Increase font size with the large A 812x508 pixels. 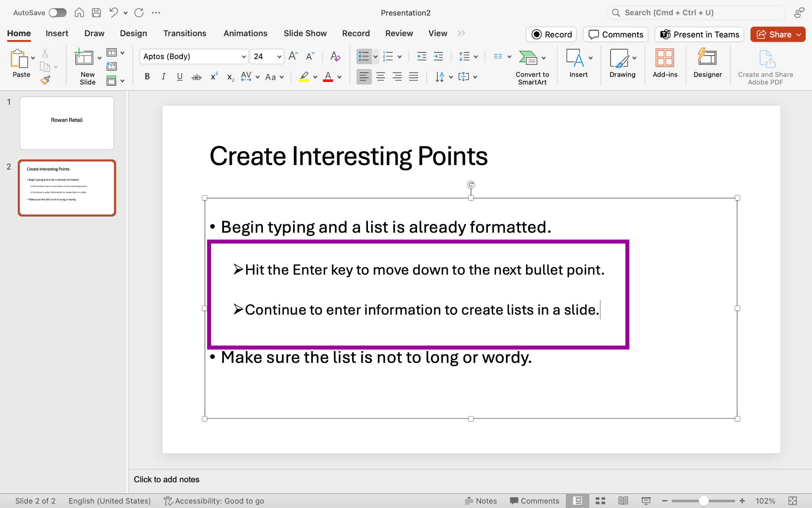click(293, 56)
